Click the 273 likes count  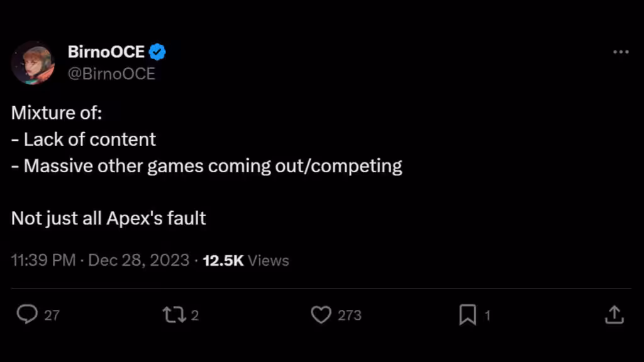pyautogui.click(x=350, y=315)
